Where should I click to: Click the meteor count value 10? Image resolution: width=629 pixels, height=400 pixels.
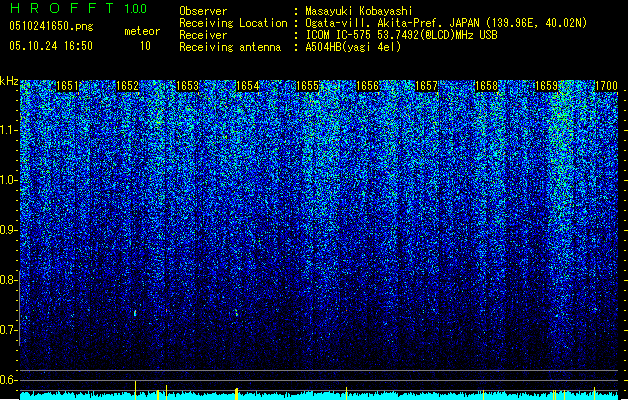(145, 46)
